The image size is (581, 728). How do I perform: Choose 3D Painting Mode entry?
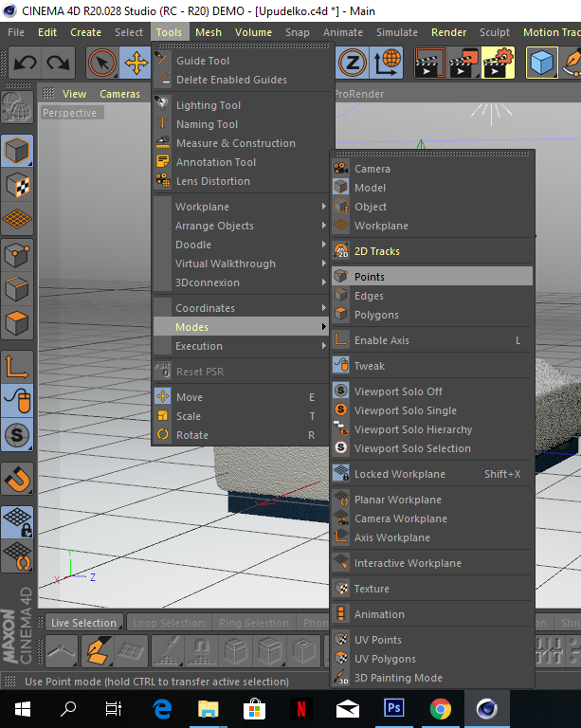click(432, 678)
